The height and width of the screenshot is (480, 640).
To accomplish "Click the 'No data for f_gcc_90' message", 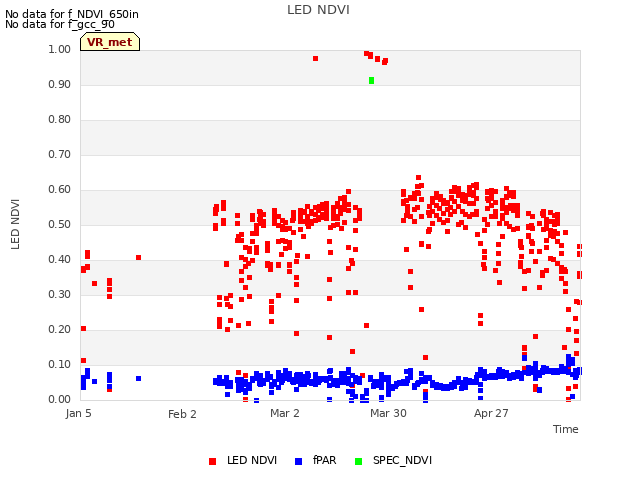I will [60, 24].
